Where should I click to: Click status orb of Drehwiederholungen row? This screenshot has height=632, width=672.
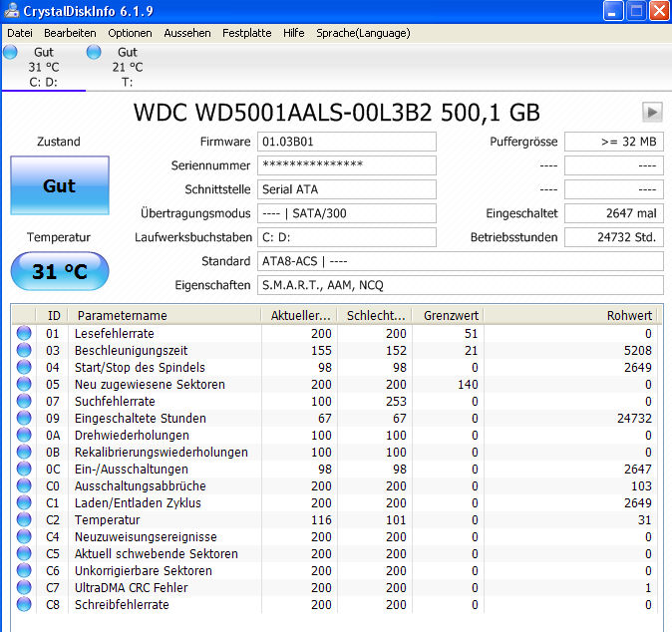(x=24, y=435)
